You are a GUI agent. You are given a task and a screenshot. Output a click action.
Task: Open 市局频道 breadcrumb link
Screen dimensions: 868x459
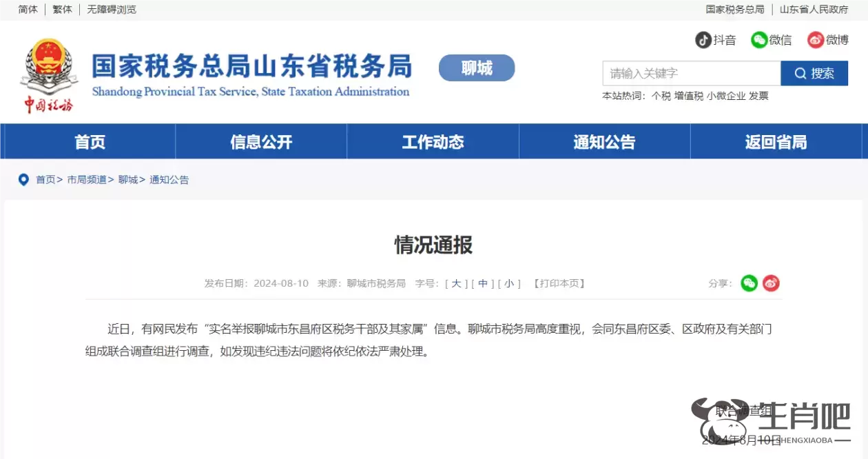coord(87,180)
